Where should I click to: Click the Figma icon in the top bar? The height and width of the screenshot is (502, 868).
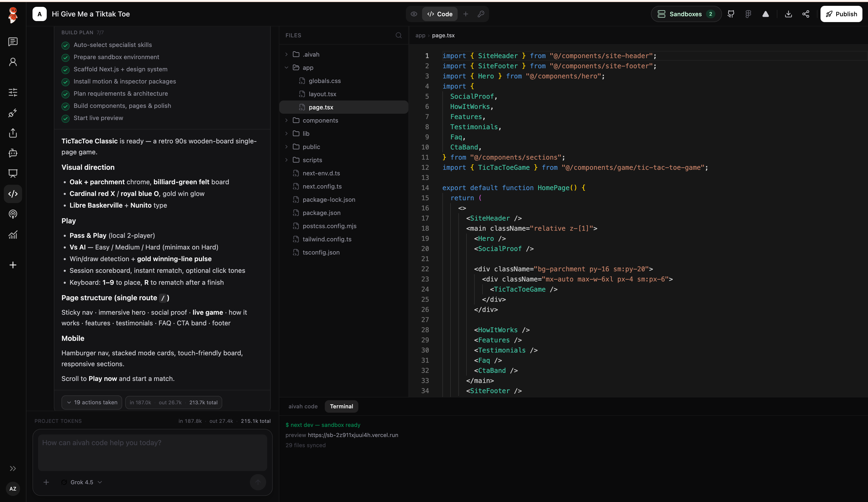click(x=748, y=14)
